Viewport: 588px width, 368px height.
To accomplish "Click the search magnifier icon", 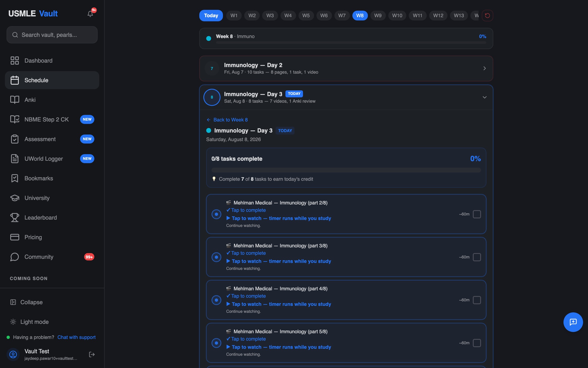I will tap(15, 35).
